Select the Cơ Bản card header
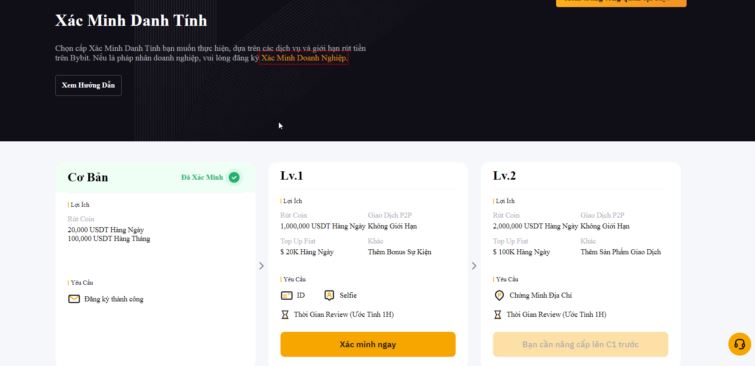755x366 pixels. tap(156, 177)
